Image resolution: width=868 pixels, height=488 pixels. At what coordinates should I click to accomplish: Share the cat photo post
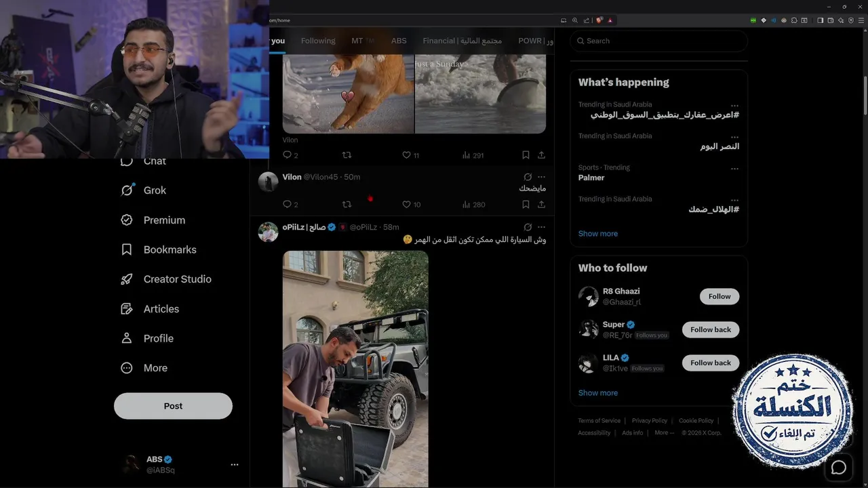coord(541,155)
